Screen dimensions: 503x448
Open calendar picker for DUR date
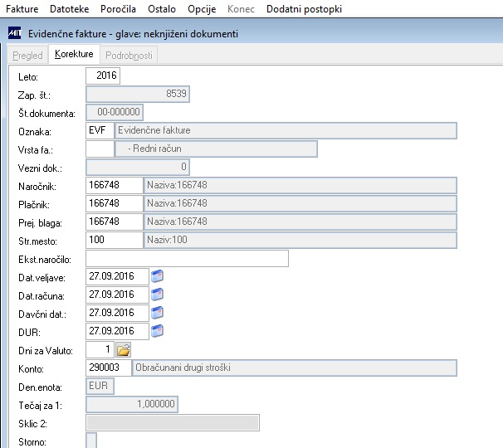157,331
